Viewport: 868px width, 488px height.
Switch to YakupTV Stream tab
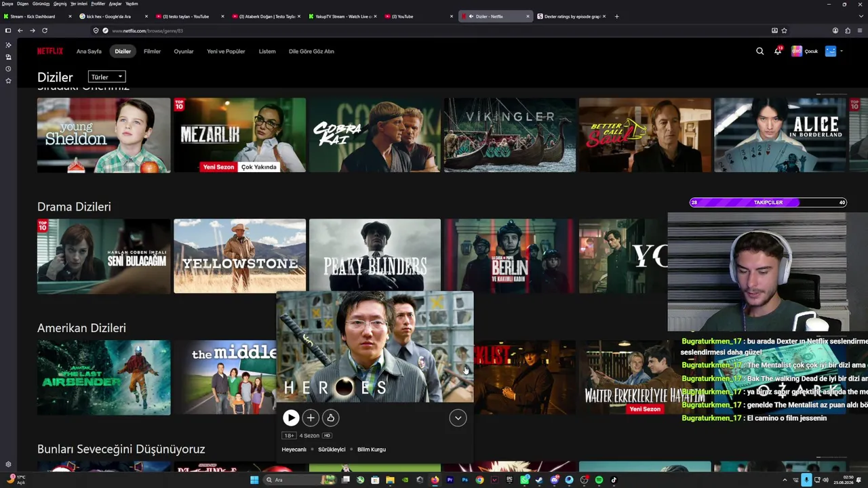[342, 16]
